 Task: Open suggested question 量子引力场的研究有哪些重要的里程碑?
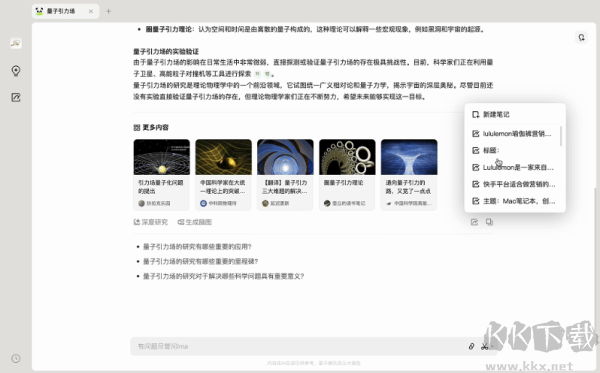click(201, 261)
